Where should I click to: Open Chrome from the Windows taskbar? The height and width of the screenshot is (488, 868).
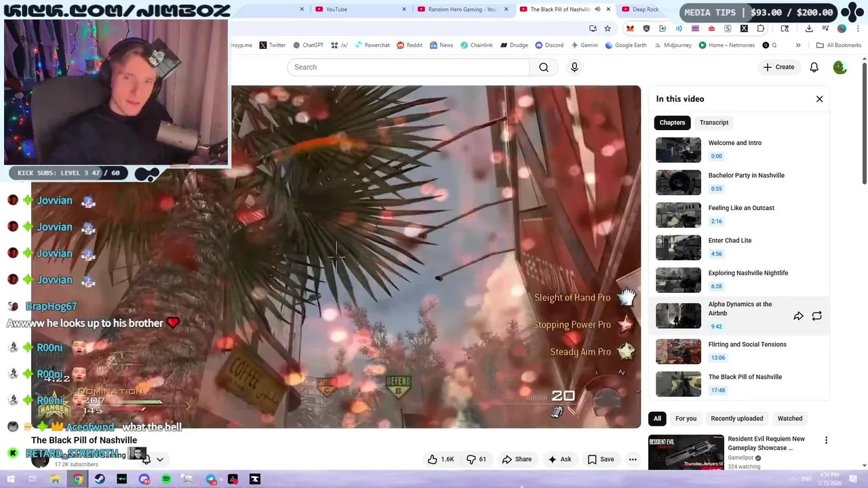tap(78, 479)
